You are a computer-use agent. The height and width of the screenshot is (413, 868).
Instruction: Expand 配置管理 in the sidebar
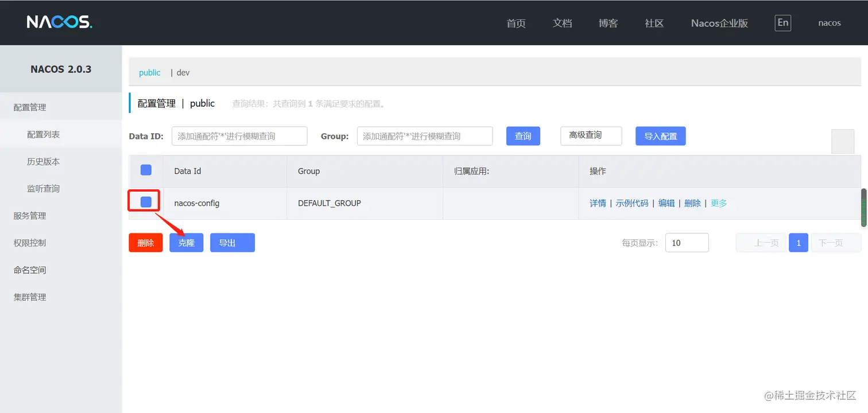pyautogui.click(x=61, y=107)
